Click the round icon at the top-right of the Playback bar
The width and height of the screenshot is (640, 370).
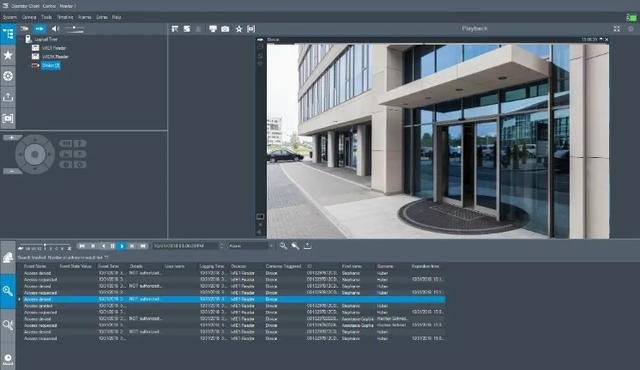point(631,29)
